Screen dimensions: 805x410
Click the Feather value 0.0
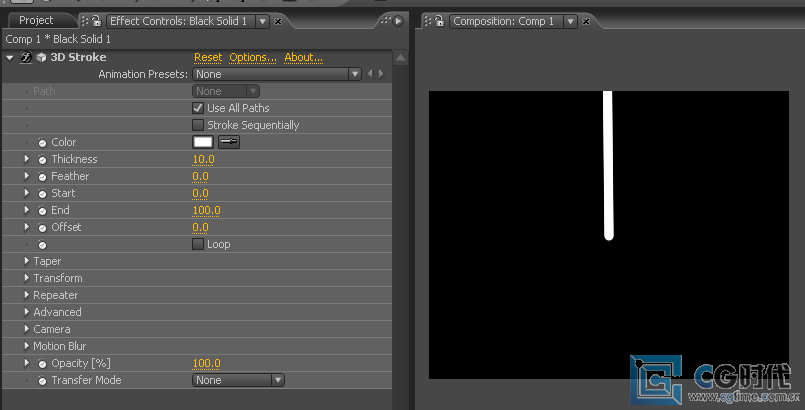pyautogui.click(x=200, y=177)
